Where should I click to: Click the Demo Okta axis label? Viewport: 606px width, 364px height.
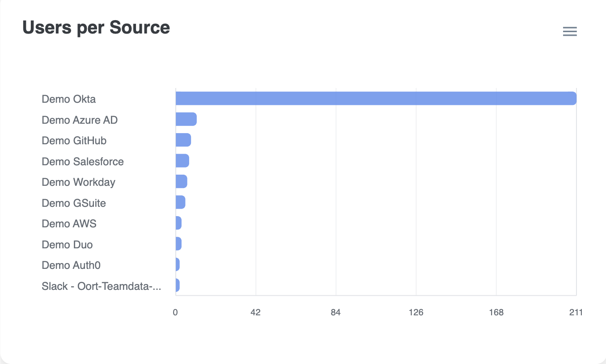tap(68, 99)
